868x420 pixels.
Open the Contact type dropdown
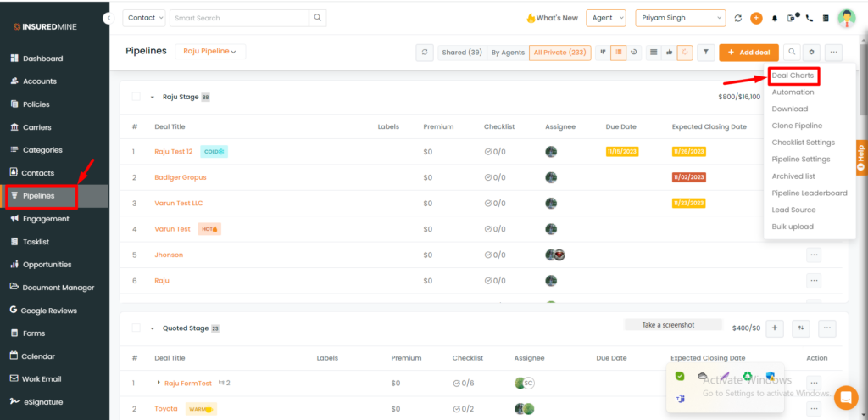point(144,18)
